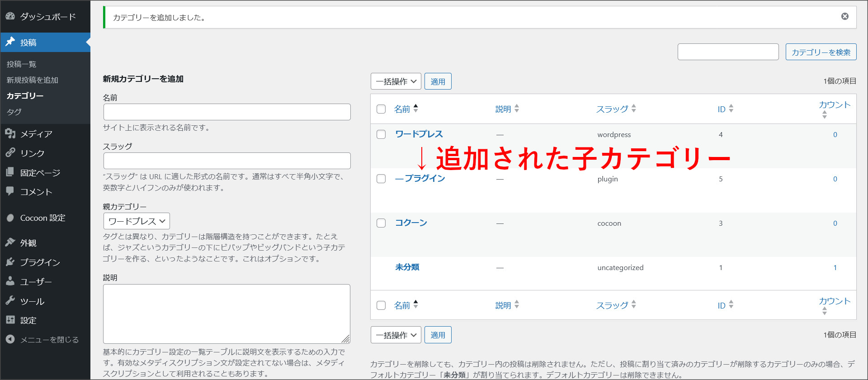Sort by カウント arrows in table footer
The image size is (868, 380).
pyautogui.click(x=825, y=311)
